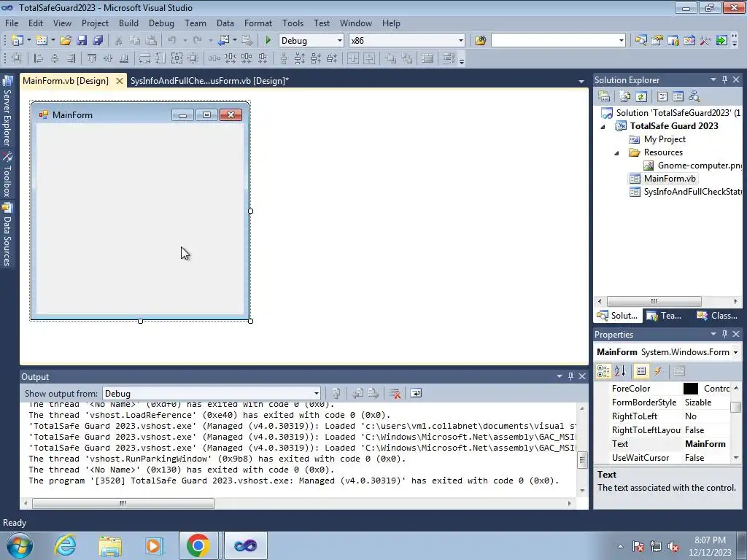Click the Align Lefts layout icon

pyautogui.click(x=39, y=58)
